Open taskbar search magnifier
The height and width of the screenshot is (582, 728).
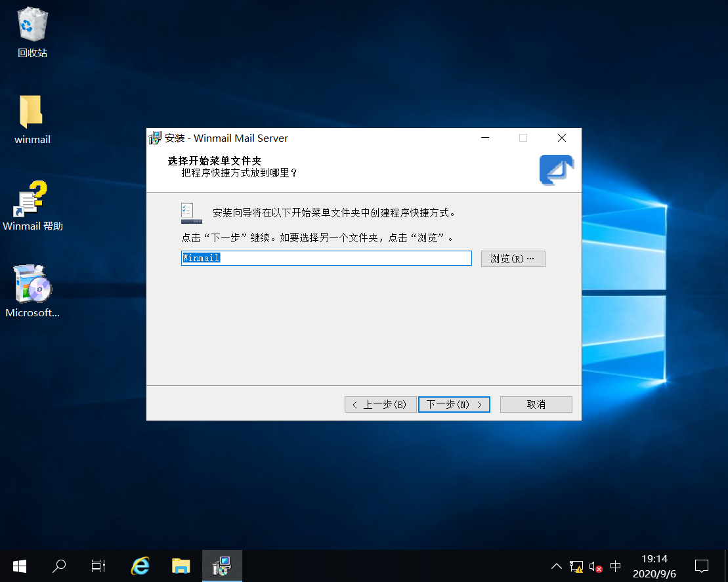click(59, 566)
